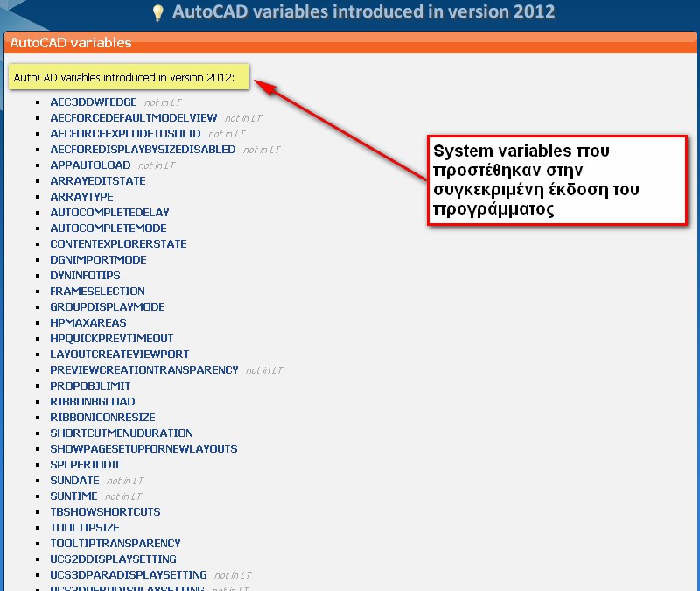The width and height of the screenshot is (700, 591).
Task: Follow the GROUPDISPLAYMODE link
Action: (108, 307)
